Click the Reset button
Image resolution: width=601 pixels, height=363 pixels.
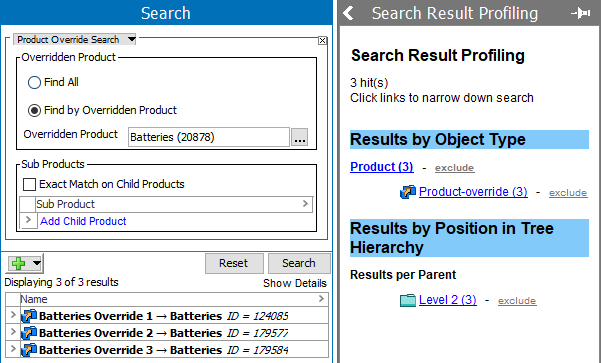234,263
